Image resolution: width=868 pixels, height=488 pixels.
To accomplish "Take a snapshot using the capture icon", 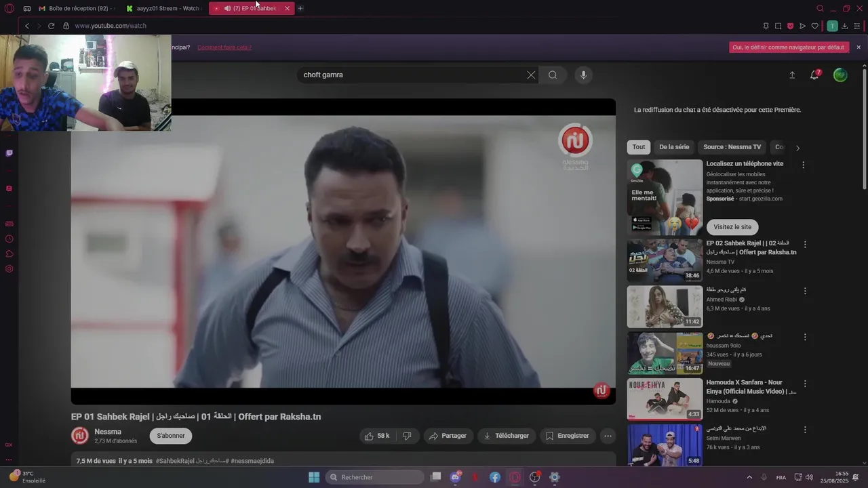I will coord(778,26).
